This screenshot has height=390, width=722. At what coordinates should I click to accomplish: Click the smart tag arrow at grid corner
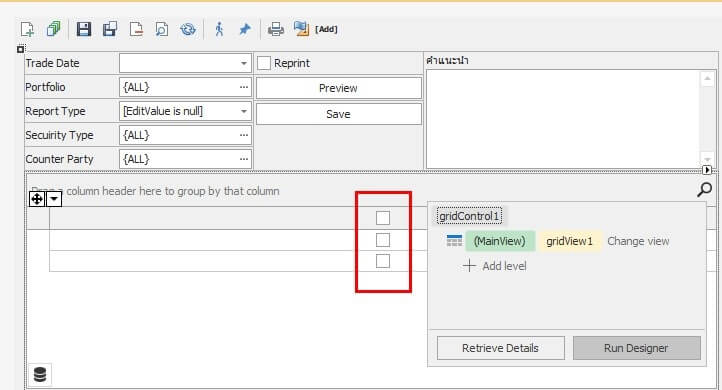click(x=707, y=170)
